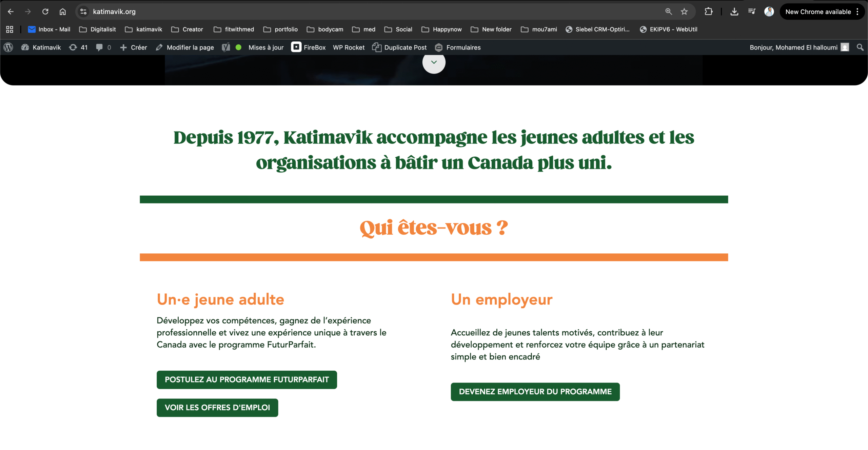Screen dimensions: 868x450
Task: Open the Inbox - Mail bookmark
Action: click(49, 30)
